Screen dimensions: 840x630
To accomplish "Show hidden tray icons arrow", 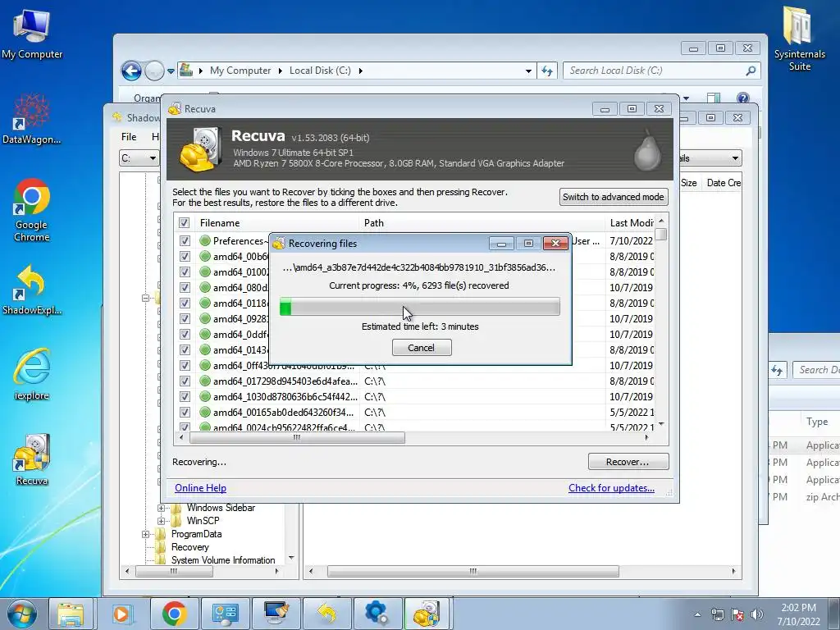I will (697, 614).
